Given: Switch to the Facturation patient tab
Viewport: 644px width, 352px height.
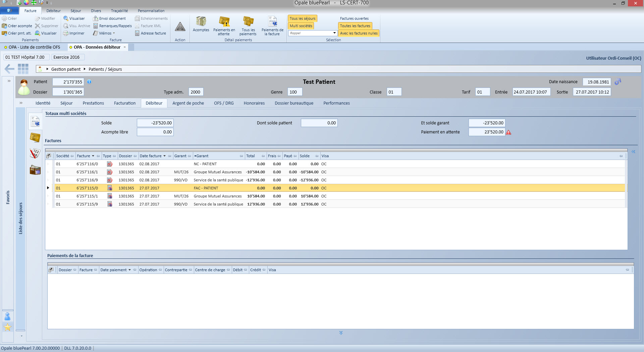Looking at the screenshot, I should coord(125,103).
